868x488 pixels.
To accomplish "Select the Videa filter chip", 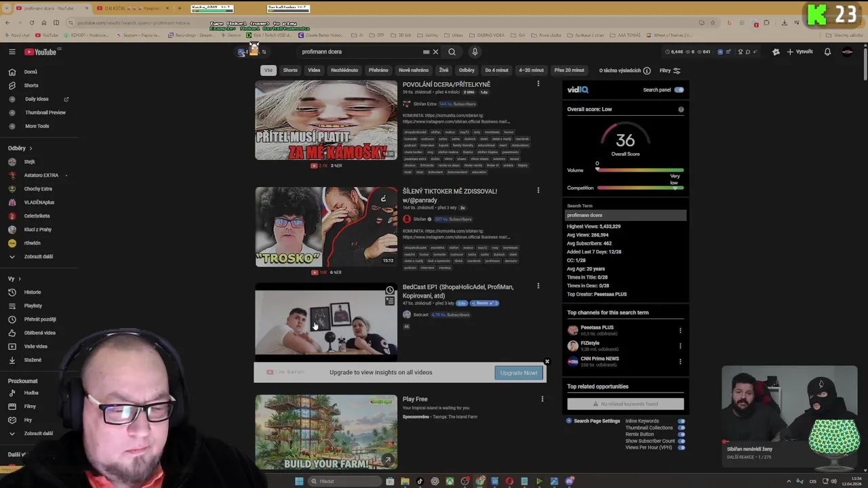I will pos(314,70).
